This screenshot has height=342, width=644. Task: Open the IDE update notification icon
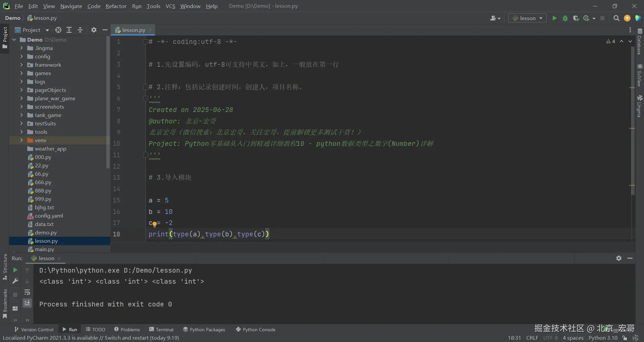coord(627,18)
